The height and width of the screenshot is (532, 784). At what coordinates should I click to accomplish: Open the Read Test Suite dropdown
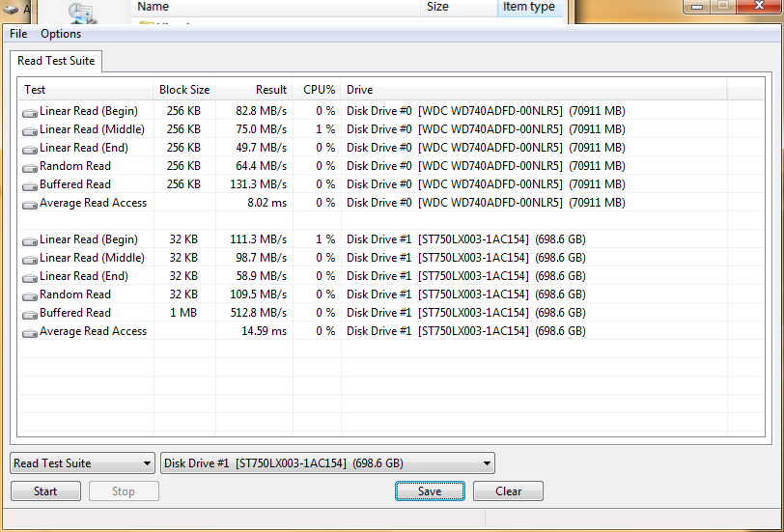[82, 463]
